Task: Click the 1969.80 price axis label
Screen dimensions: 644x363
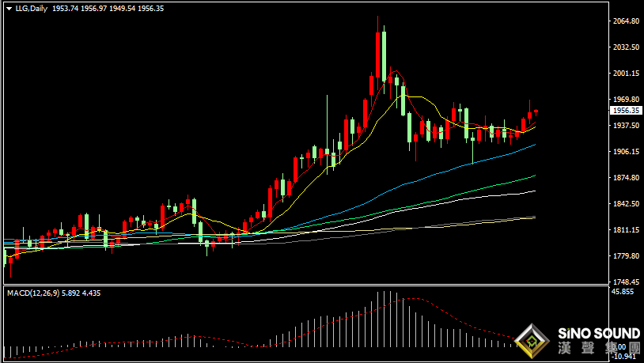Action: 627,100
